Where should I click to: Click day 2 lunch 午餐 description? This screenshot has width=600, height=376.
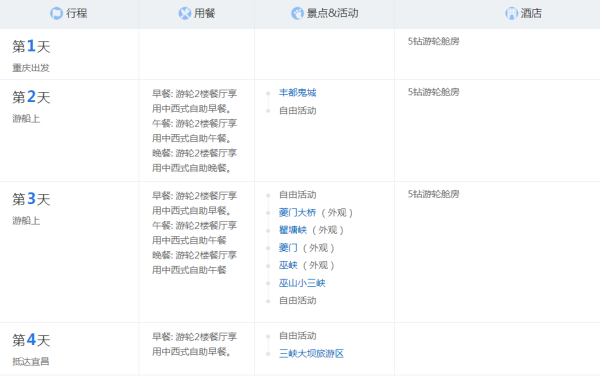195,131
